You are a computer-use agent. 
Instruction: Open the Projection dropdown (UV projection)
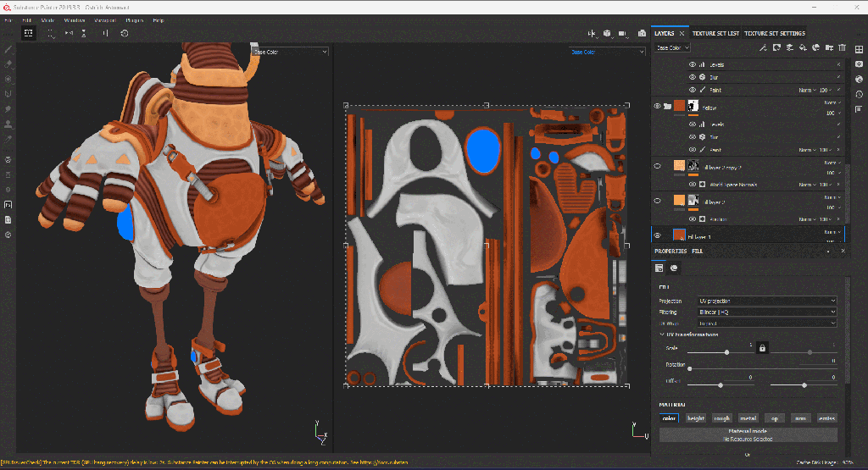point(766,301)
